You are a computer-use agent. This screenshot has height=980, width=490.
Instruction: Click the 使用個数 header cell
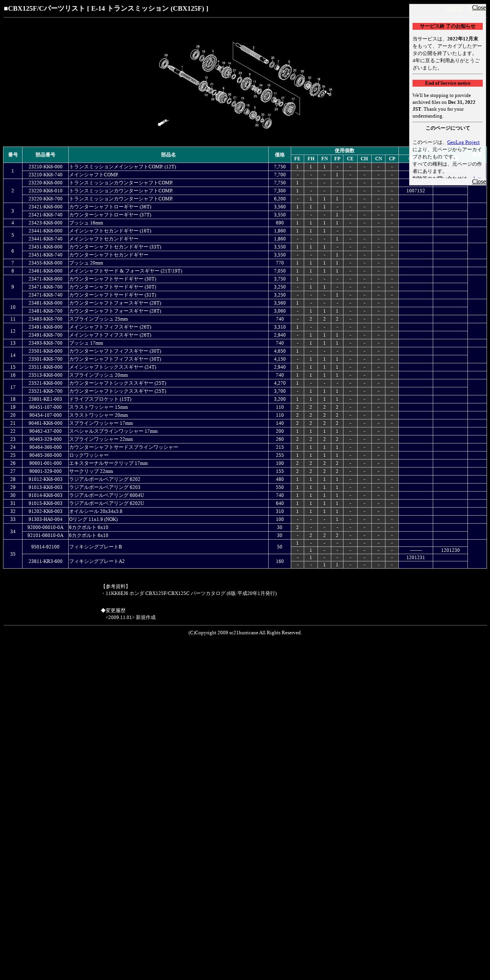point(345,151)
